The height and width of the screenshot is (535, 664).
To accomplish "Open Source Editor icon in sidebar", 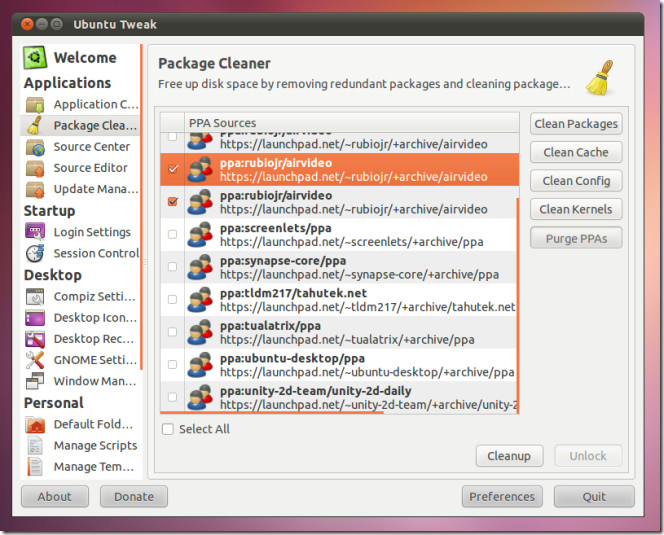I will [x=35, y=168].
